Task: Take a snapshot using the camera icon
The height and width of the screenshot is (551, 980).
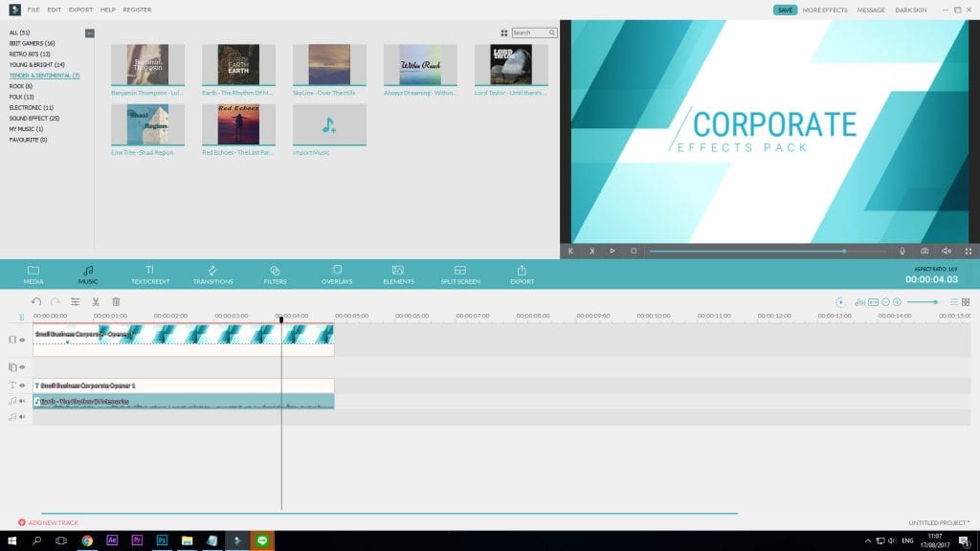Action: (924, 251)
